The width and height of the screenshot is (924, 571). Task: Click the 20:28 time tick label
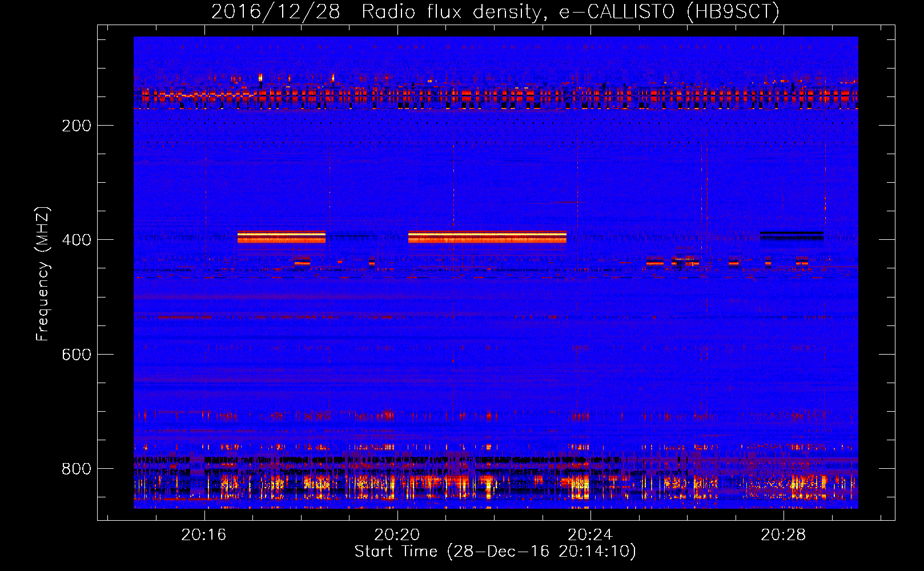pos(784,534)
